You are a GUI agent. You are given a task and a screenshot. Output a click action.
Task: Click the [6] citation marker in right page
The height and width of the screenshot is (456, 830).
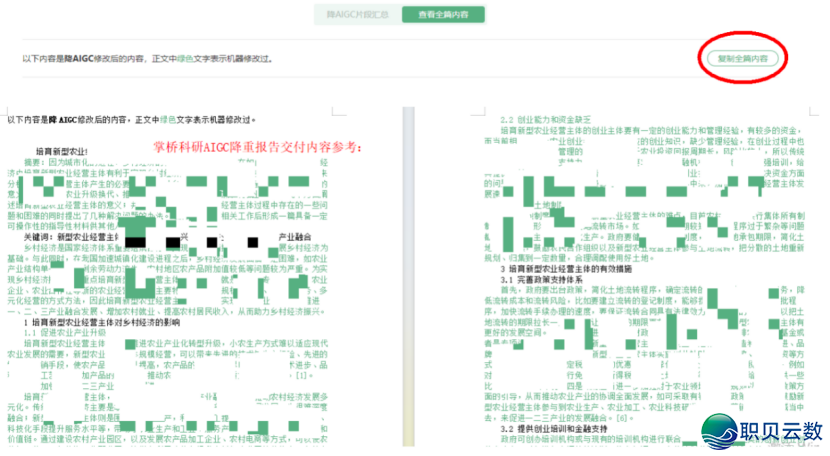(624, 417)
